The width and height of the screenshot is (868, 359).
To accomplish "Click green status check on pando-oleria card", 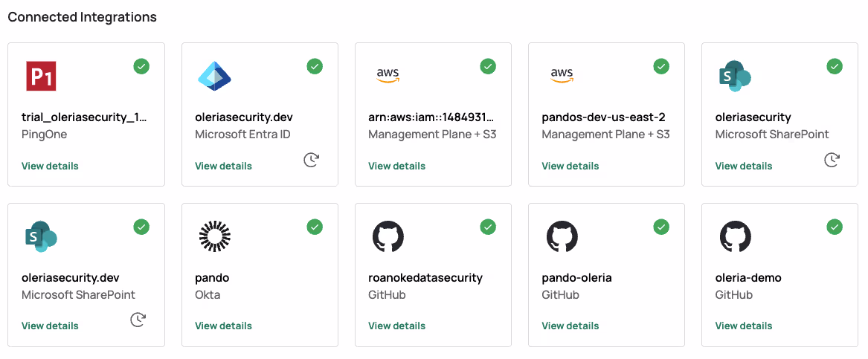I will point(661,227).
